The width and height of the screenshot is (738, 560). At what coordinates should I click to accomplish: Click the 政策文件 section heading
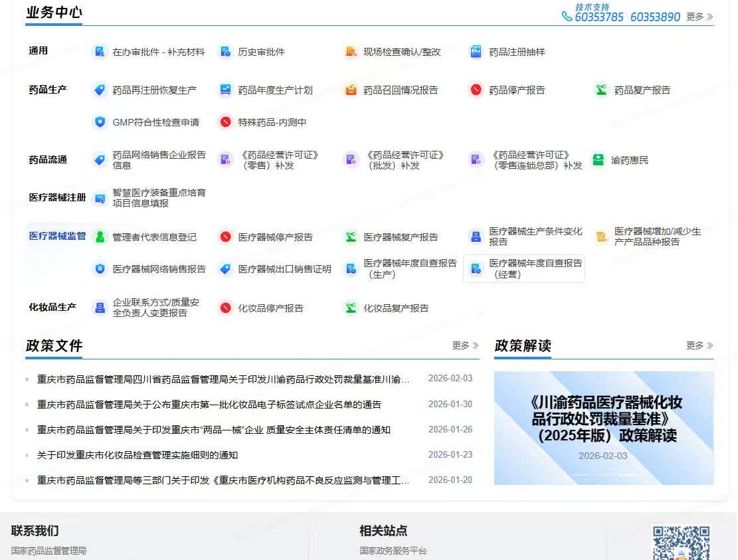(x=54, y=345)
